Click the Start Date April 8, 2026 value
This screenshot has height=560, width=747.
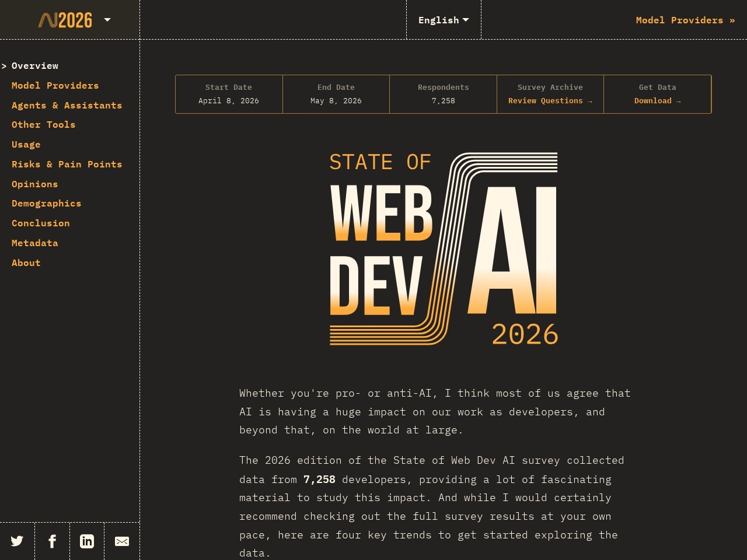coord(229,101)
